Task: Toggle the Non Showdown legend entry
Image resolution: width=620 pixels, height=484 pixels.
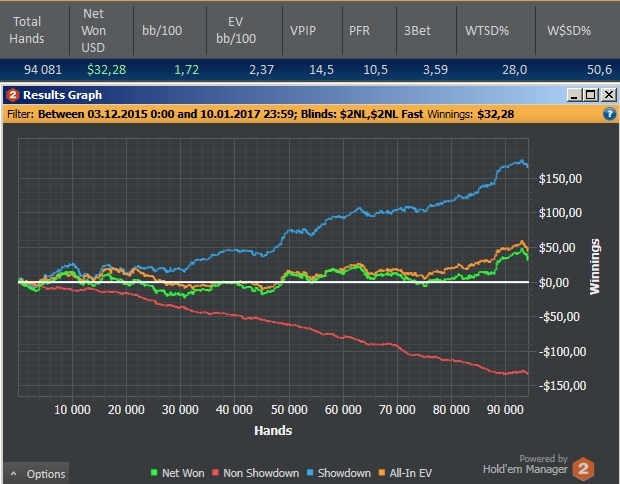Action: [x=255, y=473]
